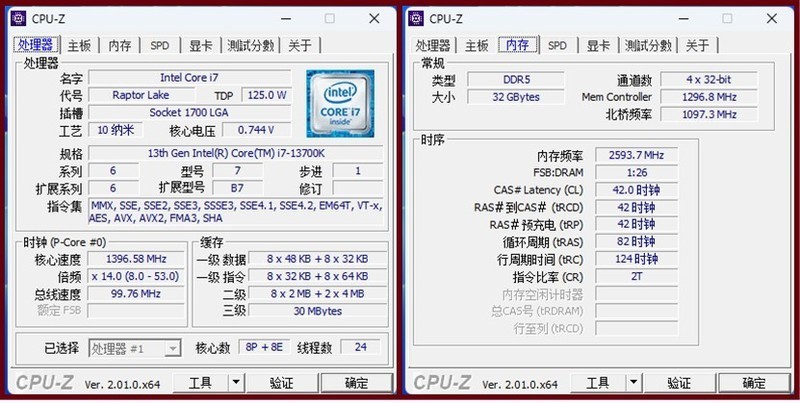
Task: Click the tRC value 124 时钟
Action: [x=636, y=259]
